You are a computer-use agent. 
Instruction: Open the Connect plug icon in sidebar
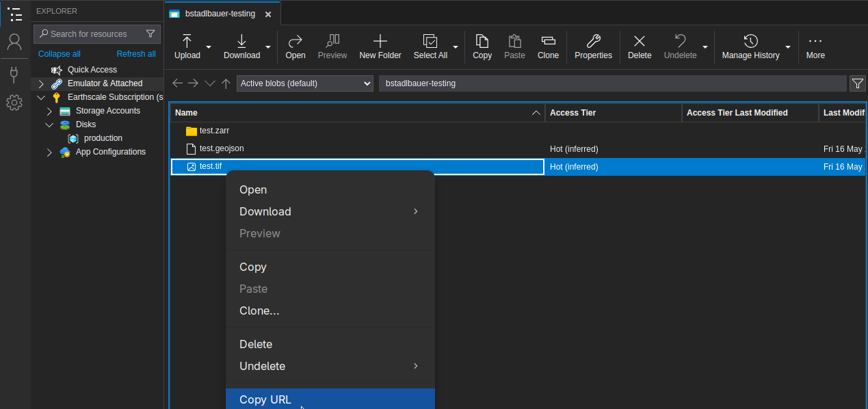[x=14, y=74]
